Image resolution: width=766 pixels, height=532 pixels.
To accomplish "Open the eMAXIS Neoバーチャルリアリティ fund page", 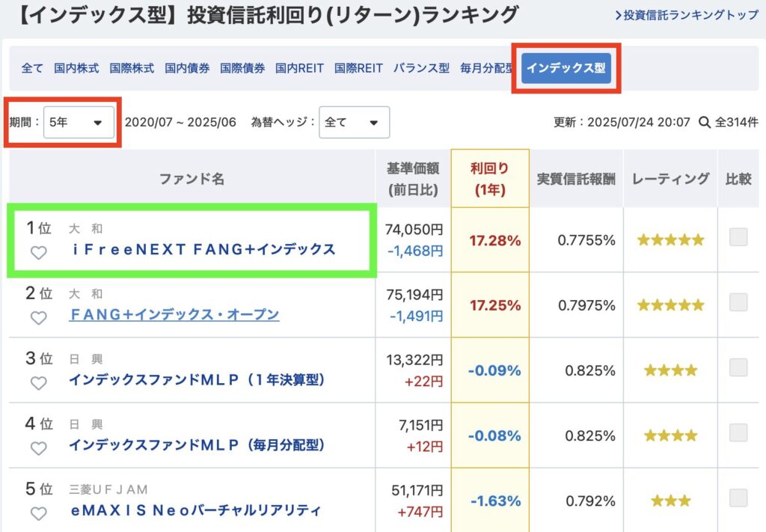I will [x=194, y=510].
